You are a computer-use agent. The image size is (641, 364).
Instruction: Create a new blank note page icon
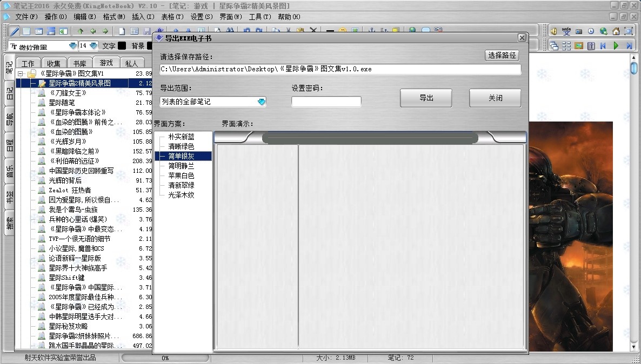coord(122,31)
